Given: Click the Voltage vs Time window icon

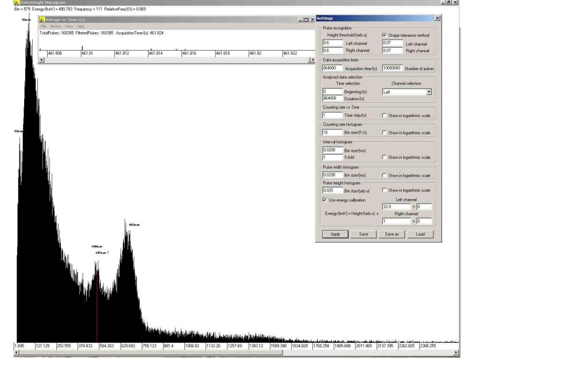Looking at the screenshot, I should tap(42, 20).
